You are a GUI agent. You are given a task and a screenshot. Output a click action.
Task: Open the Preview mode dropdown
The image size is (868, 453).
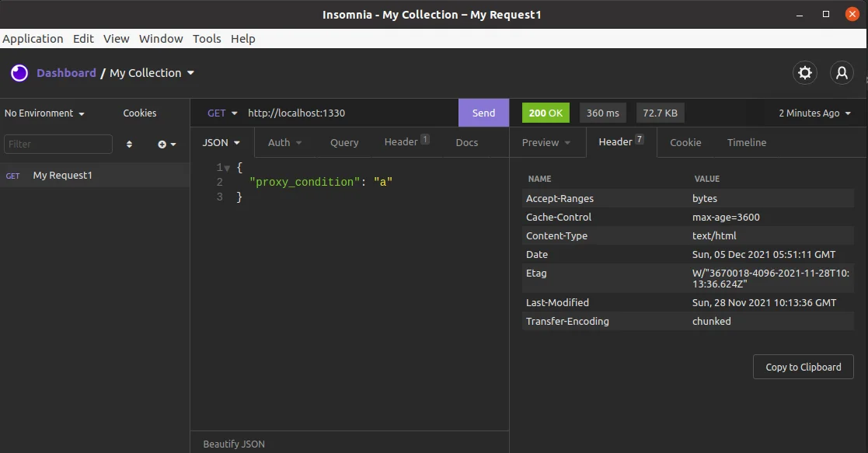[x=546, y=142]
